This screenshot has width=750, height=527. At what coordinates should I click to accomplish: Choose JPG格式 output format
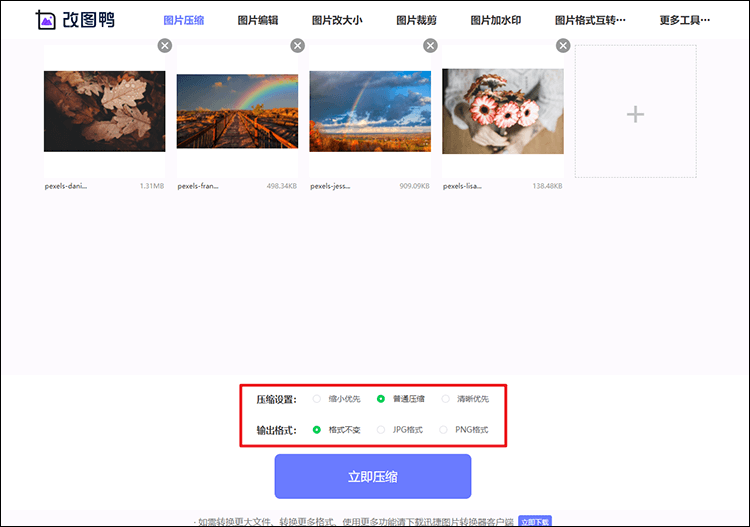tap(381, 430)
